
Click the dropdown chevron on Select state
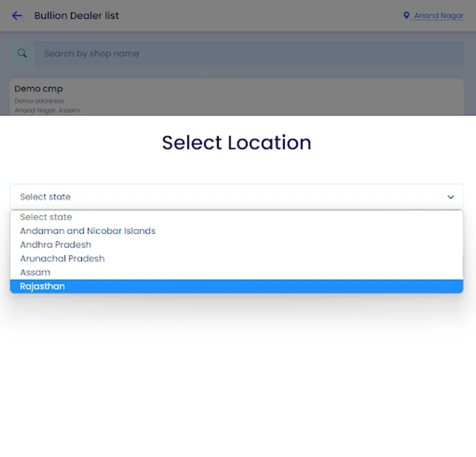coord(451,197)
